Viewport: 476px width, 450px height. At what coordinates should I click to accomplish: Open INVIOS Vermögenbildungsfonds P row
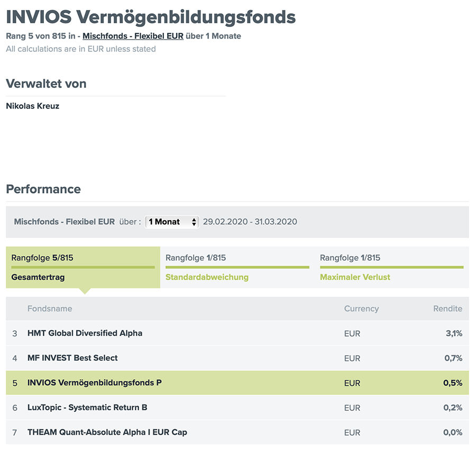tap(237, 383)
